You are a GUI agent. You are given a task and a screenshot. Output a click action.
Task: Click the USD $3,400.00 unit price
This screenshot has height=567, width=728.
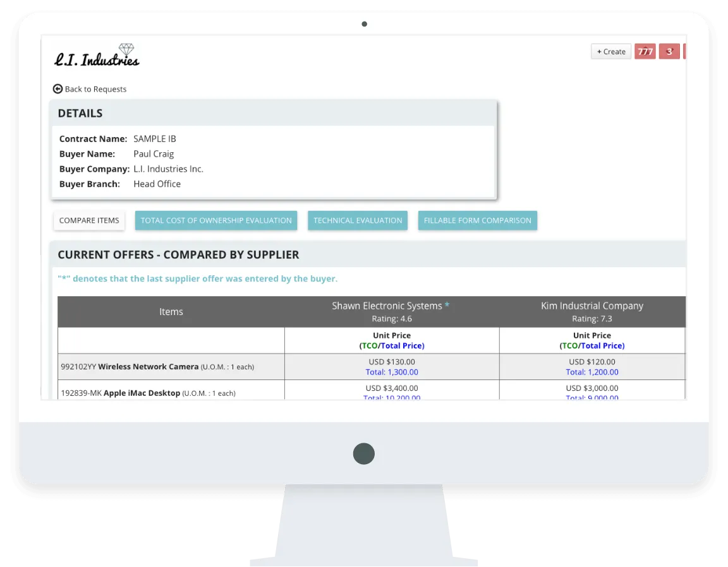pyautogui.click(x=391, y=388)
